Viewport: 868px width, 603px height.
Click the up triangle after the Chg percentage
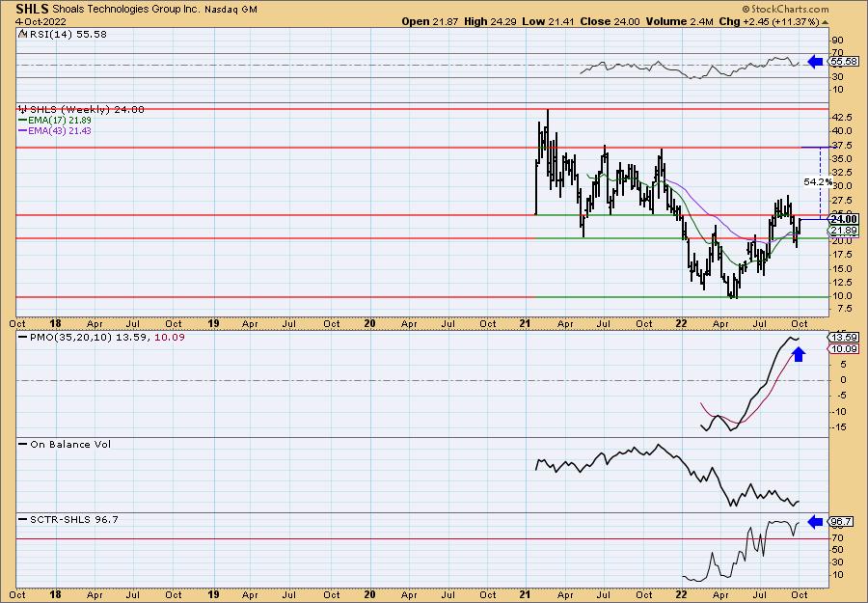coord(825,22)
